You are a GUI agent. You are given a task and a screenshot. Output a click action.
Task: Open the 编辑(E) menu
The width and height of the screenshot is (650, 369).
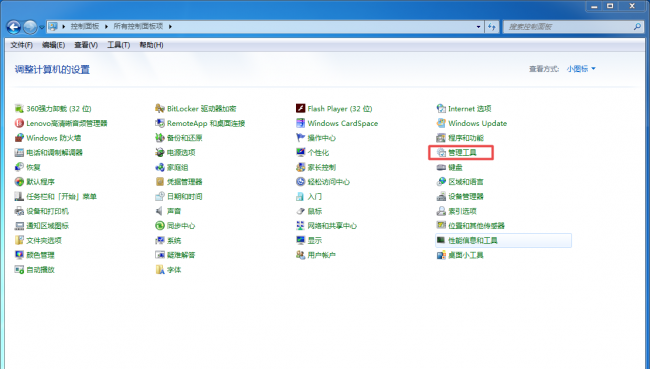point(53,45)
